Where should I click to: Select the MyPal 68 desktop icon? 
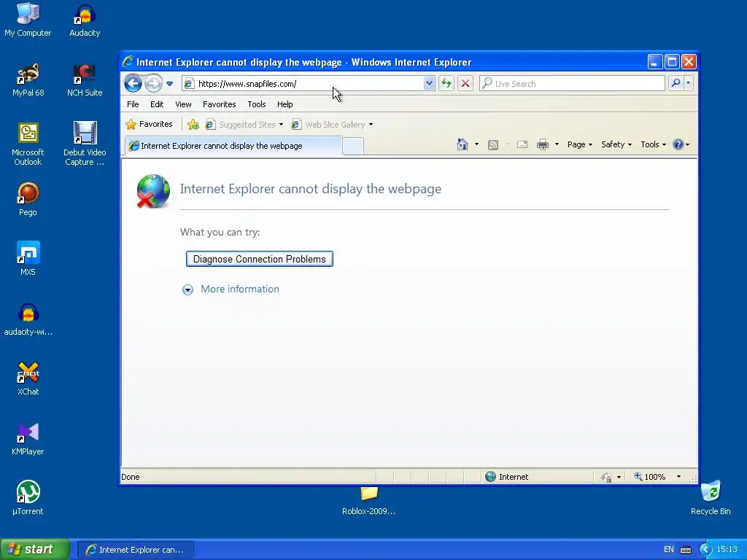pyautogui.click(x=28, y=80)
